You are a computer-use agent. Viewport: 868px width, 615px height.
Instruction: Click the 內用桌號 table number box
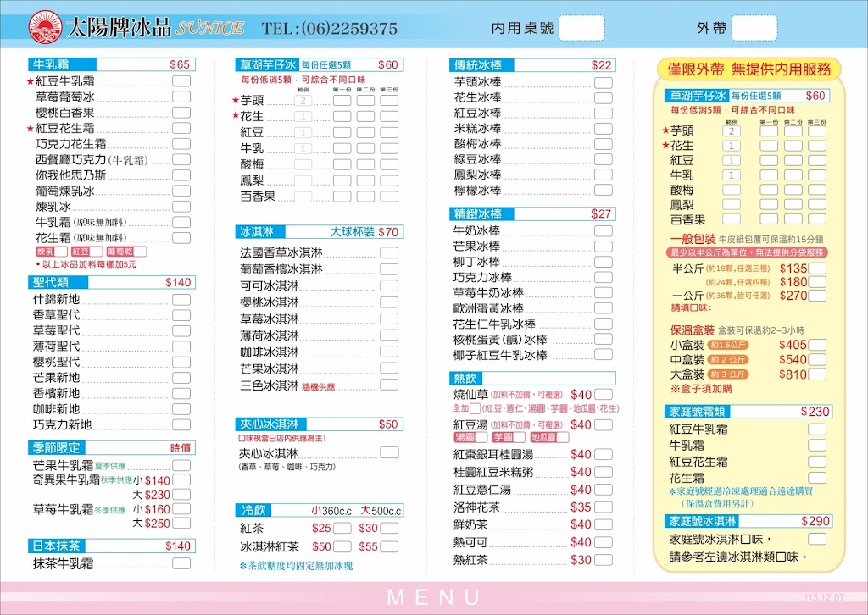(581, 29)
